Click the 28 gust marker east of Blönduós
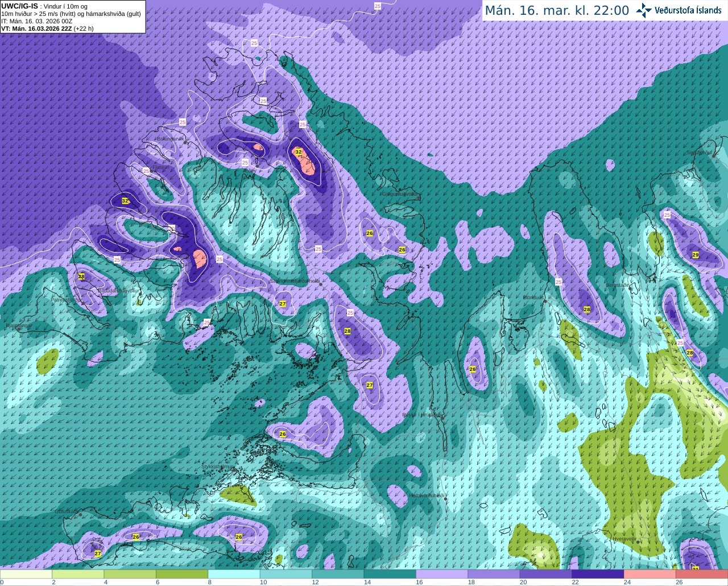728x586 pixels. pos(587,309)
